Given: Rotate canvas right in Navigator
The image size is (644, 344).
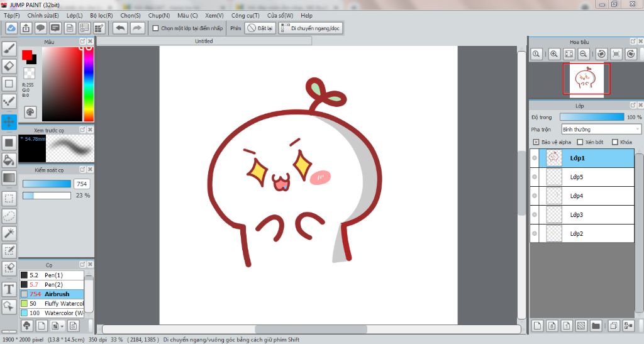Looking at the screenshot, I should click(631, 54).
